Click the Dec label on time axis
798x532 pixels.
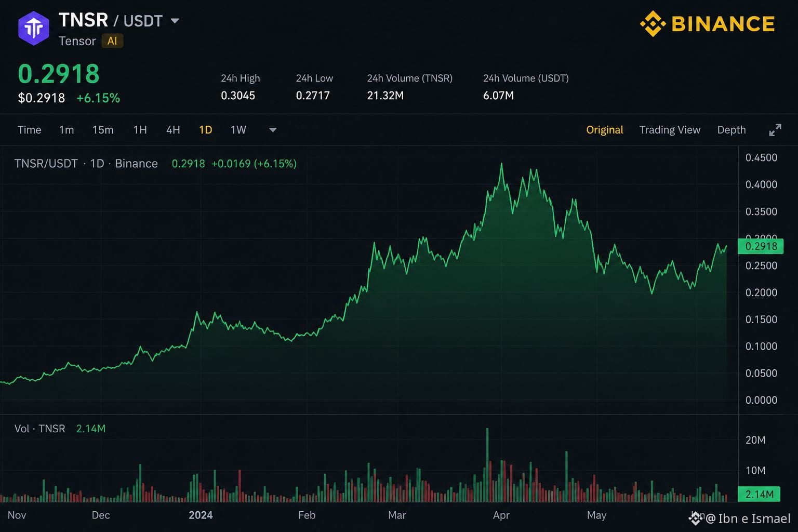101,515
